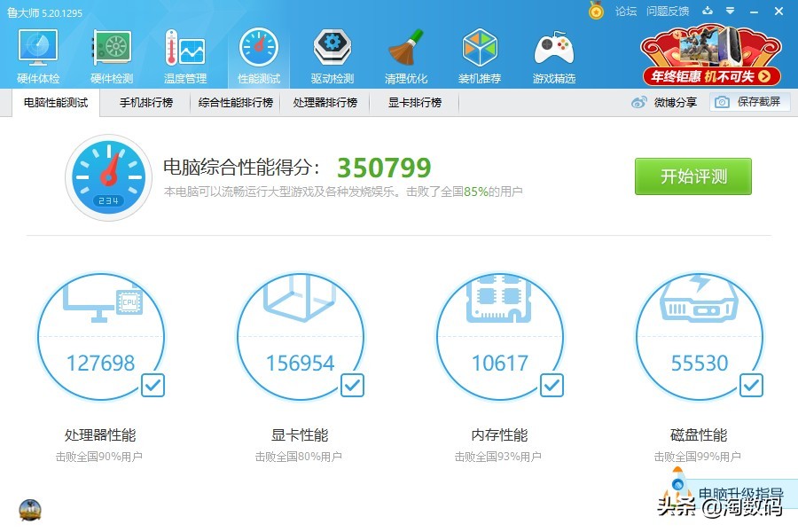Click the green 开始评测 button
798x532 pixels.
coord(692,176)
